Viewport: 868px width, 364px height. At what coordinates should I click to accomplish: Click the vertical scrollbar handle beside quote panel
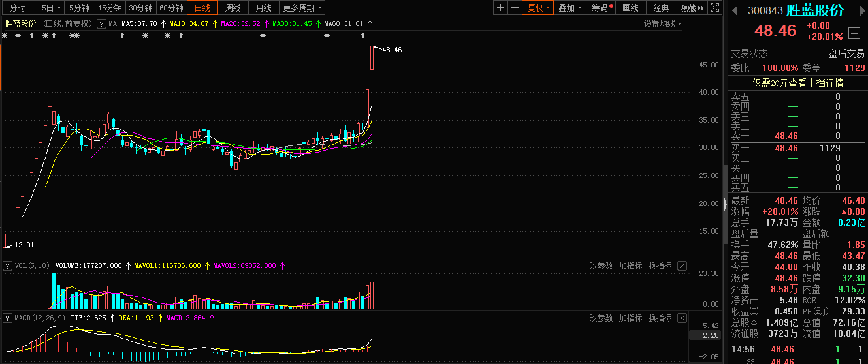pyautogui.click(x=725, y=204)
